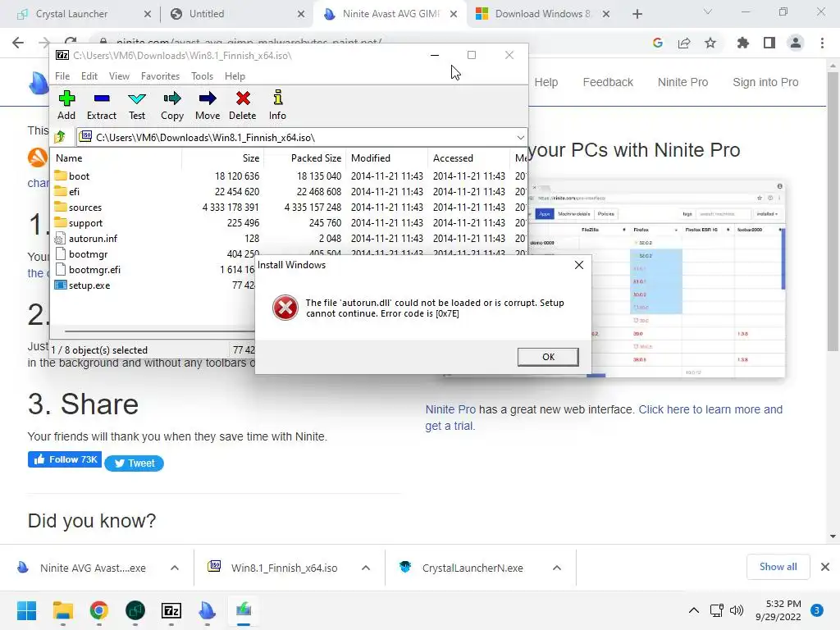This screenshot has height=630, width=840.
Task: Open the Tools menu in 7-Zip
Action: coord(202,76)
